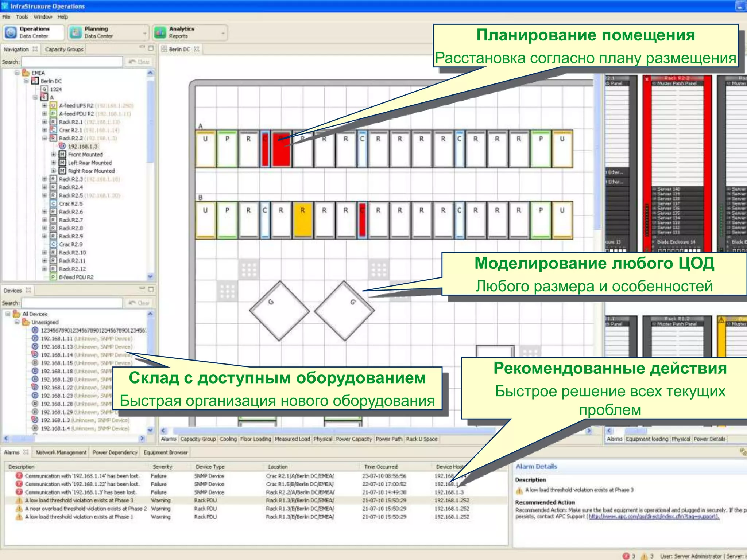Click the Planning Data Center icon
Image resolution: width=747 pixels, height=560 pixels.
coord(76,32)
